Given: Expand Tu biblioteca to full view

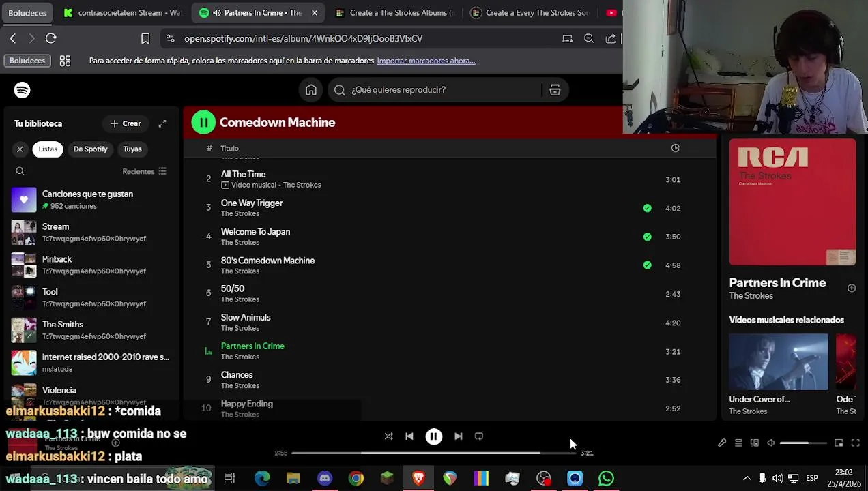Looking at the screenshot, I should (x=162, y=123).
